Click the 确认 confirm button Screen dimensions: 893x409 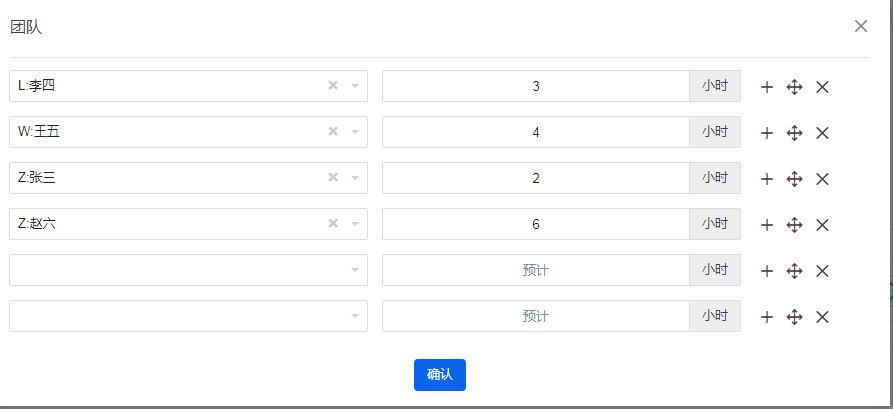440,374
